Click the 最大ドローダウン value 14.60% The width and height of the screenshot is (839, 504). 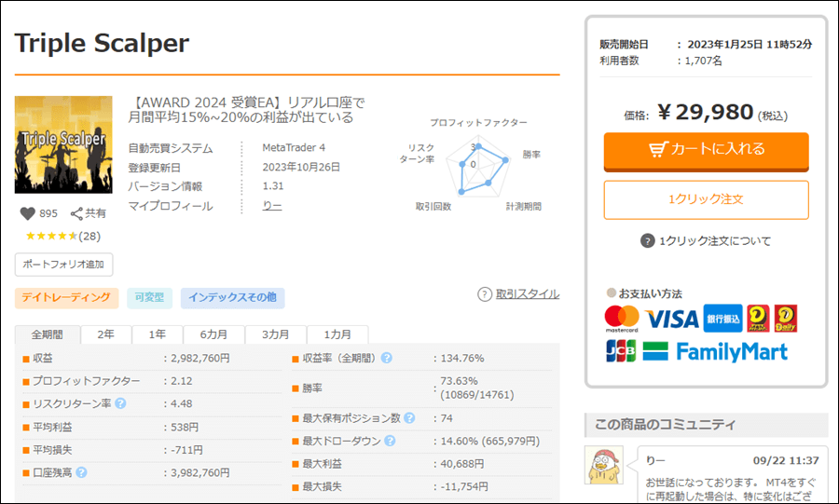coord(459,442)
